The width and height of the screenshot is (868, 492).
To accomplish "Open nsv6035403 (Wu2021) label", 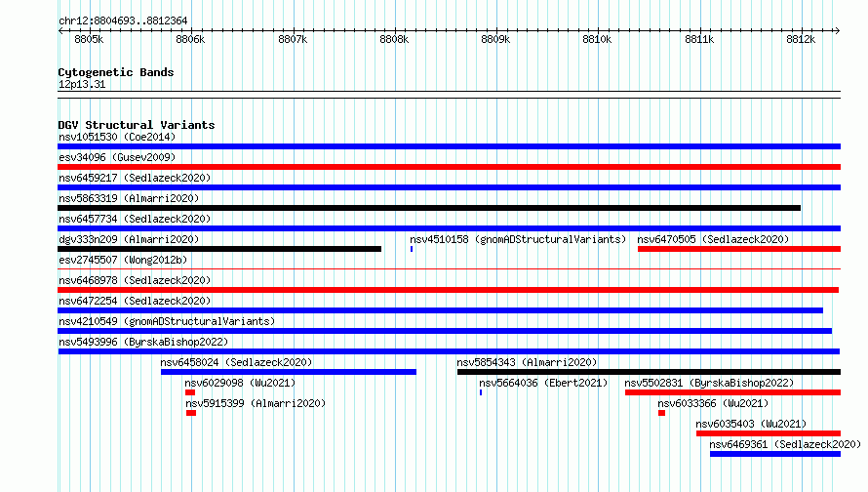I will pyautogui.click(x=751, y=424).
